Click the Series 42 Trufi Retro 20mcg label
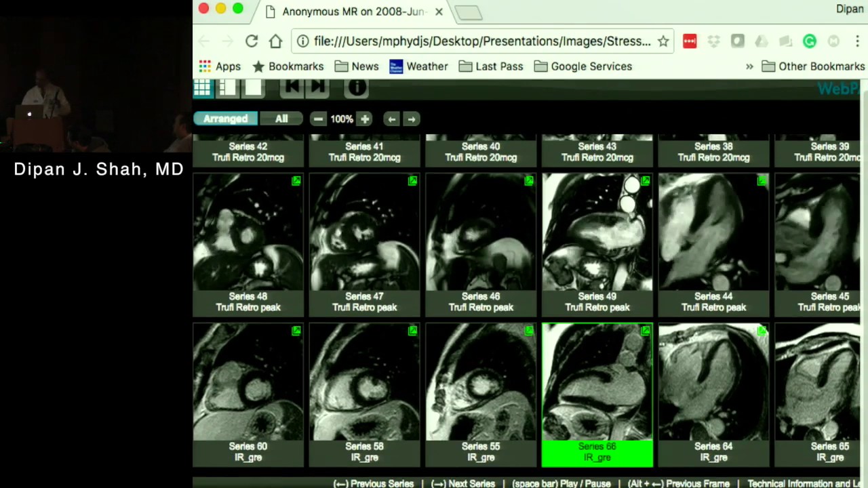This screenshot has width=868, height=488. click(248, 152)
